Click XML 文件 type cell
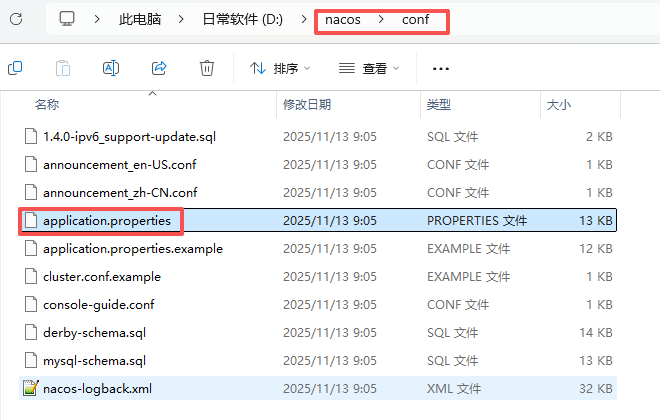Screen dimensions: 660x420 click(454, 388)
